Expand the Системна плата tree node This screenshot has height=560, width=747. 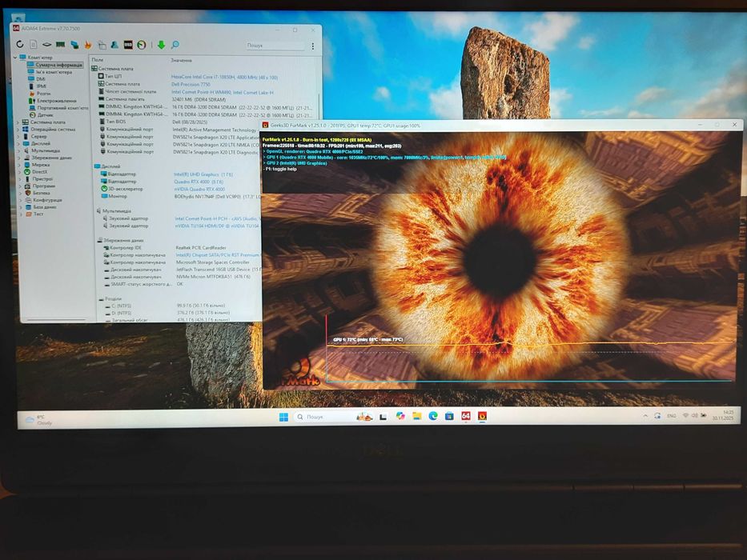[x=18, y=122]
